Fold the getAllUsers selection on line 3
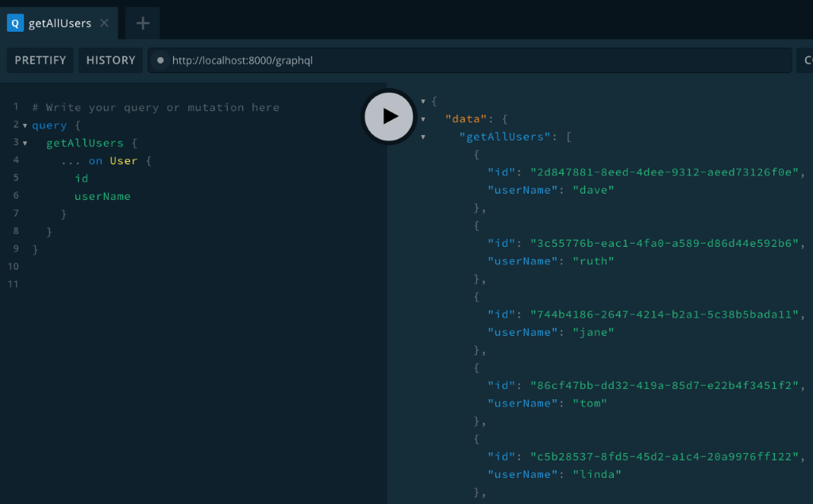Image resolution: width=813 pixels, height=504 pixels. [x=26, y=143]
